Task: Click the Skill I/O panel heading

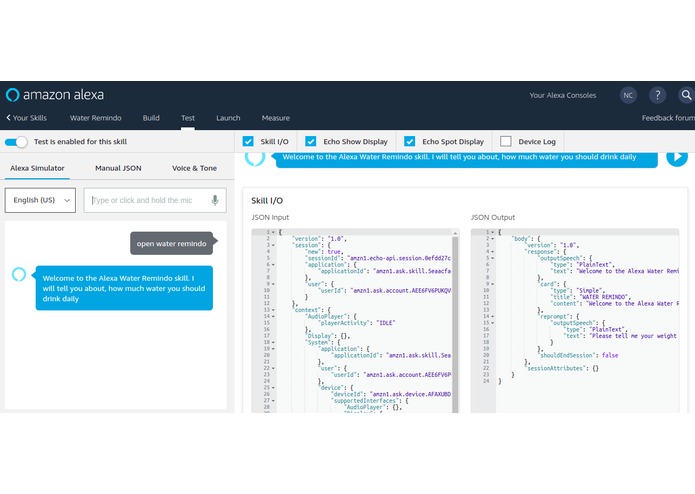Action: tap(267, 201)
